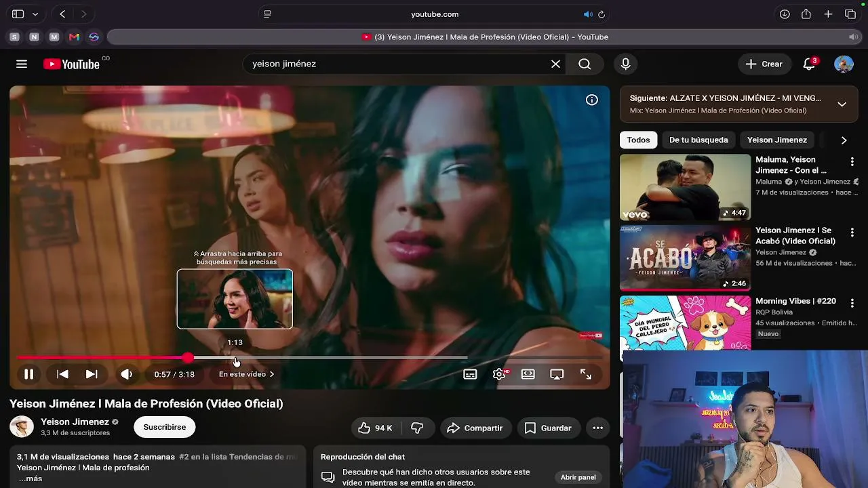Image resolution: width=868 pixels, height=488 pixels.
Task: Open Se Acabó (Video Oficial) title
Action: (795, 235)
